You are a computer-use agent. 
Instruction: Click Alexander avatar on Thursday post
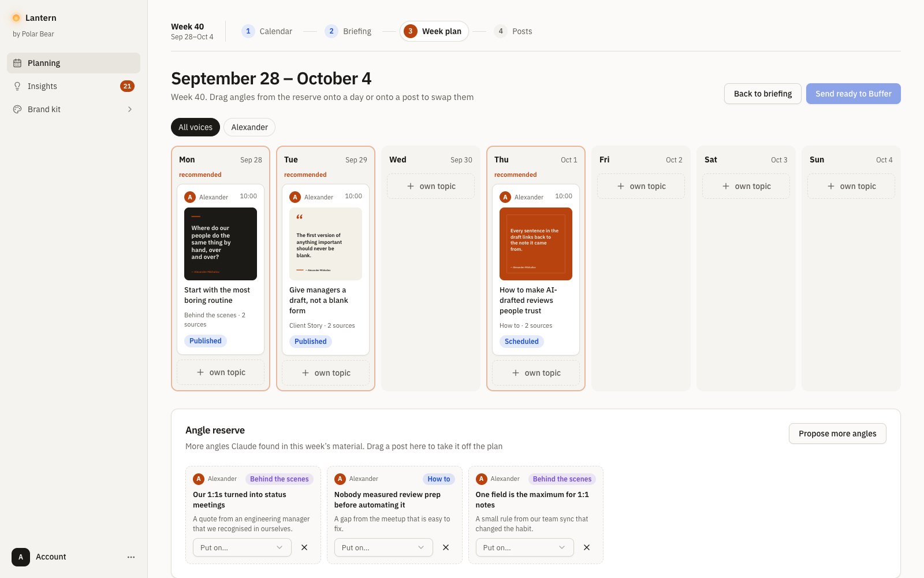(505, 197)
